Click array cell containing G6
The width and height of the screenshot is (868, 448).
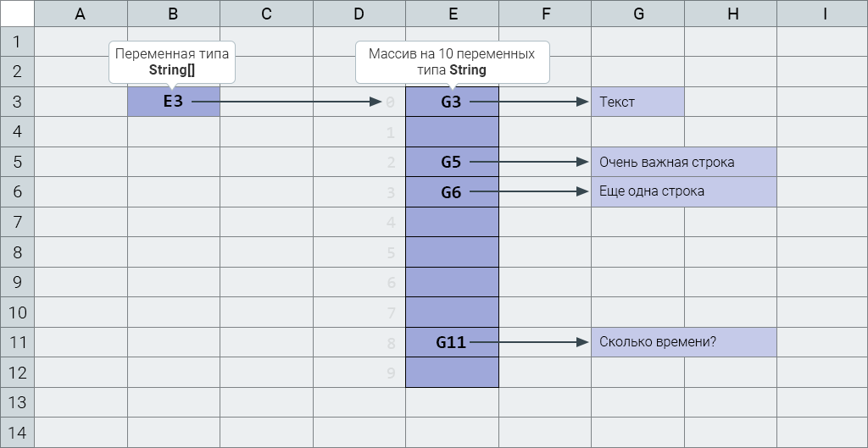coord(453,192)
